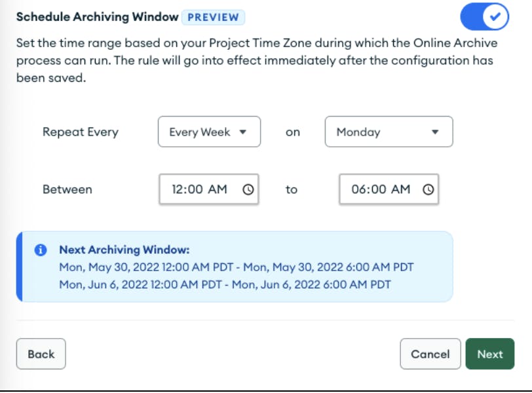The height and width of the screenshot is (393, 532).
Task: Click the blue info icon in the notice
Action: [x=41, y=250]
